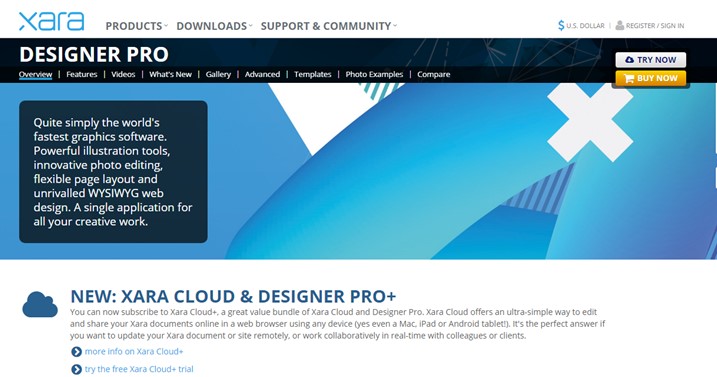Click the Designer Pro heading
The width and height of the screenshot is (717, 377).
94,54
